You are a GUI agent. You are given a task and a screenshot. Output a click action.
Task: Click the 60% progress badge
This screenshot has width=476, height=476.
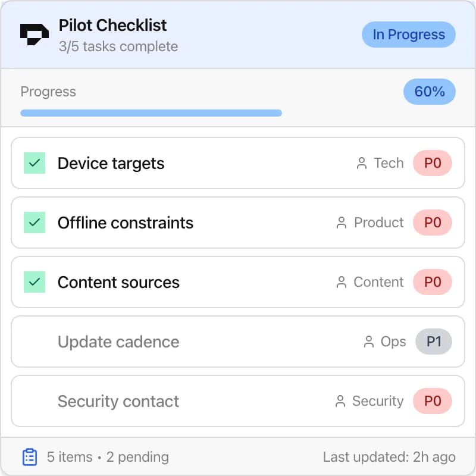tap(429, 92)
